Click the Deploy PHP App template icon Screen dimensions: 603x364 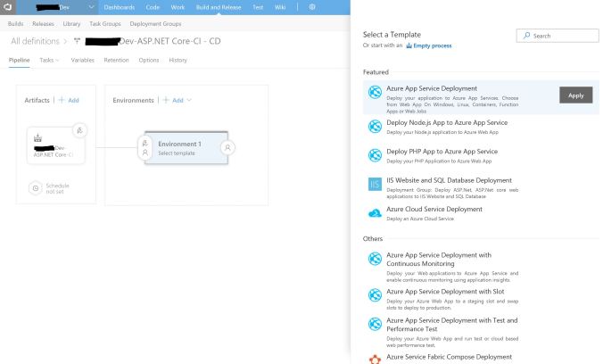pyautogui.click(x=376, y=155)
